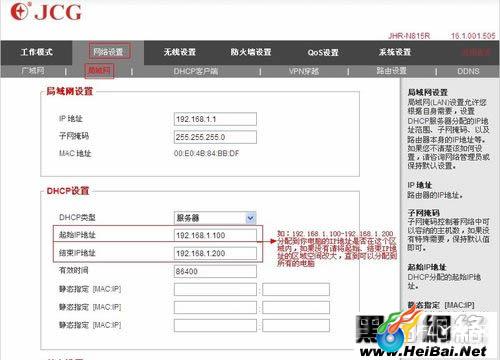This screenshot has height=360, width=500.
Task: Click the first 静态指定 MAC input field
Action: pos(215,289)
